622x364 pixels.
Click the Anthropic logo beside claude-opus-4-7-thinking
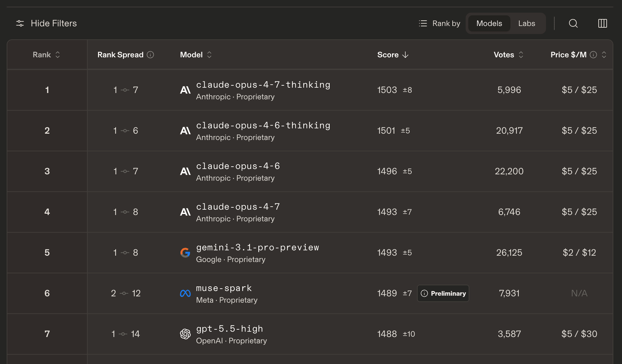point(185,90)
